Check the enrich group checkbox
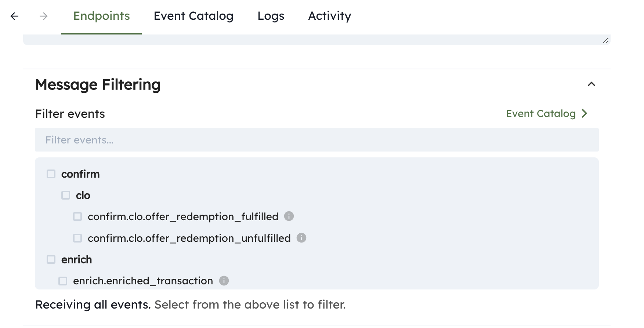 click(51, 259)
